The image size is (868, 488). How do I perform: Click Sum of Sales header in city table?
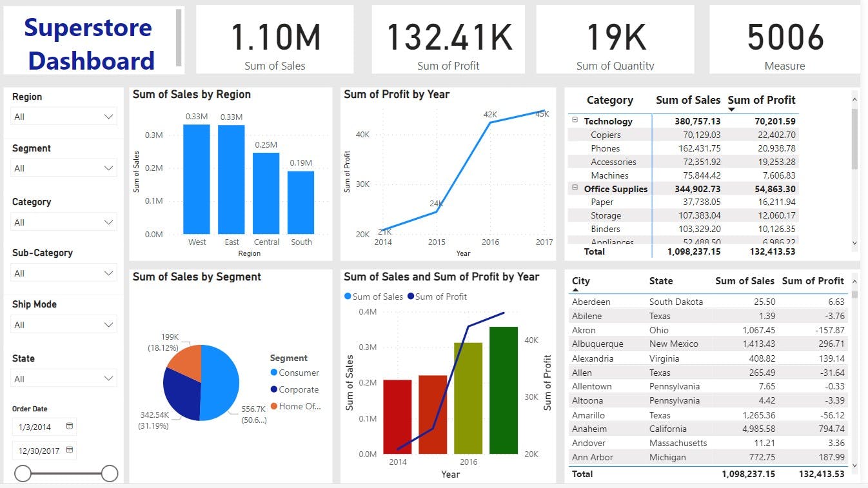[x=745, y=281]
